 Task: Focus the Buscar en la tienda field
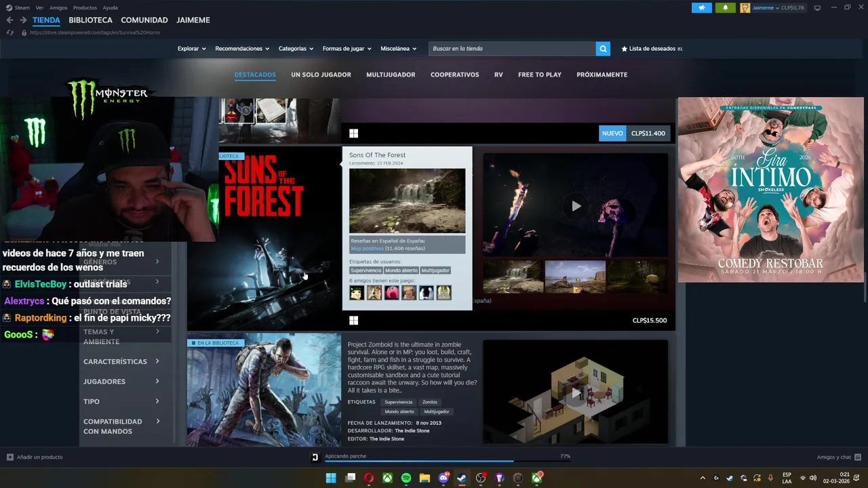(x=512, y=49)
